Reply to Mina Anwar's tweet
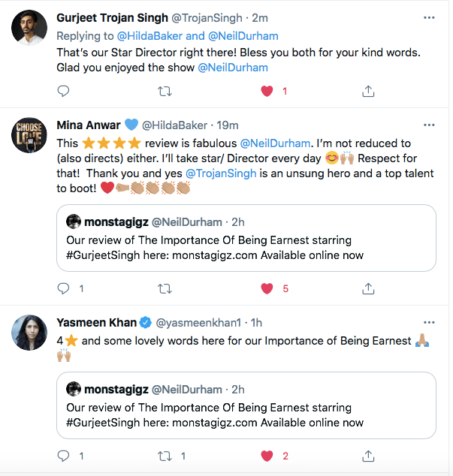The height and width of the screenshot is (476, 453). [64, 288]
